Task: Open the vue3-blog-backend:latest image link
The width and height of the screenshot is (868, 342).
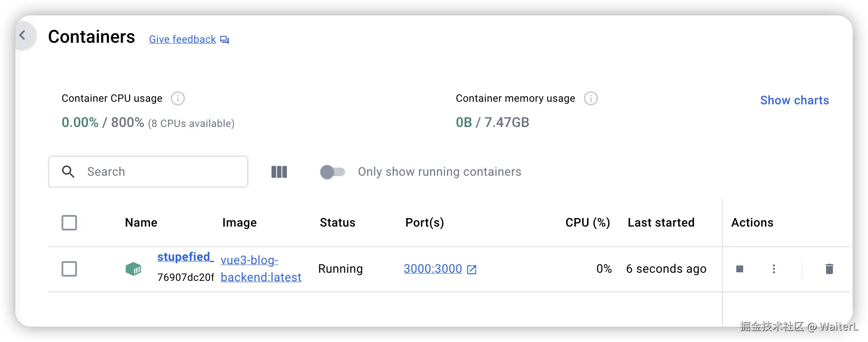Action: pyautogui.click(x=261, y=269)
